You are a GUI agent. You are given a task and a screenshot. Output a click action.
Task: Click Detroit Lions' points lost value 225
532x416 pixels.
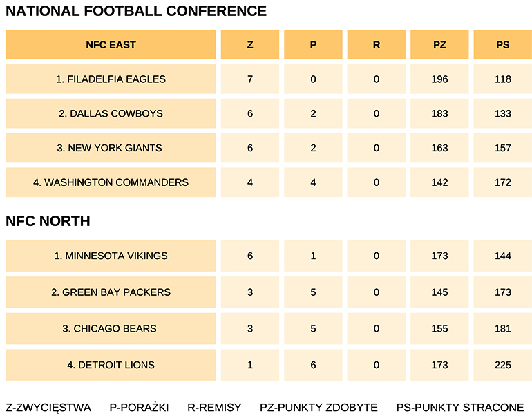pos(503,365)
